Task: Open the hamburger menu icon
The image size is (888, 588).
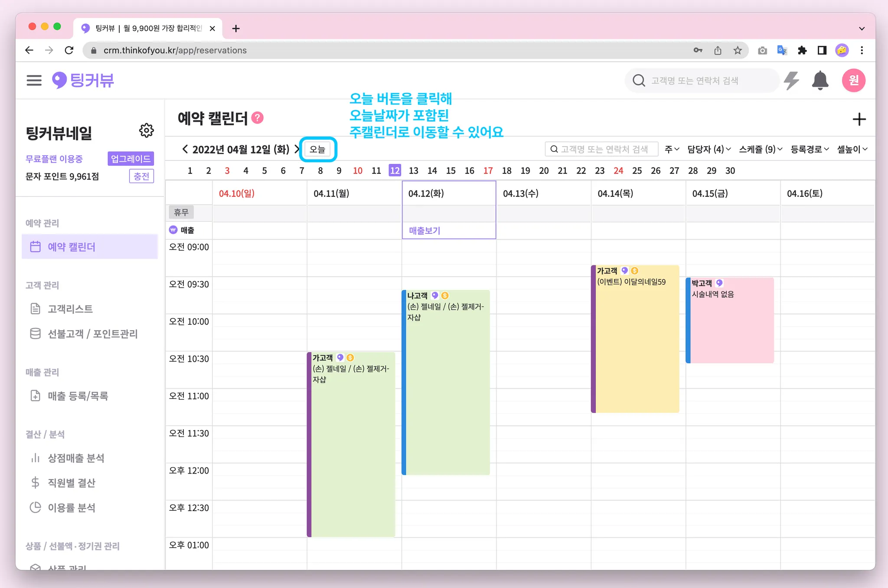Action: point(34,80)
